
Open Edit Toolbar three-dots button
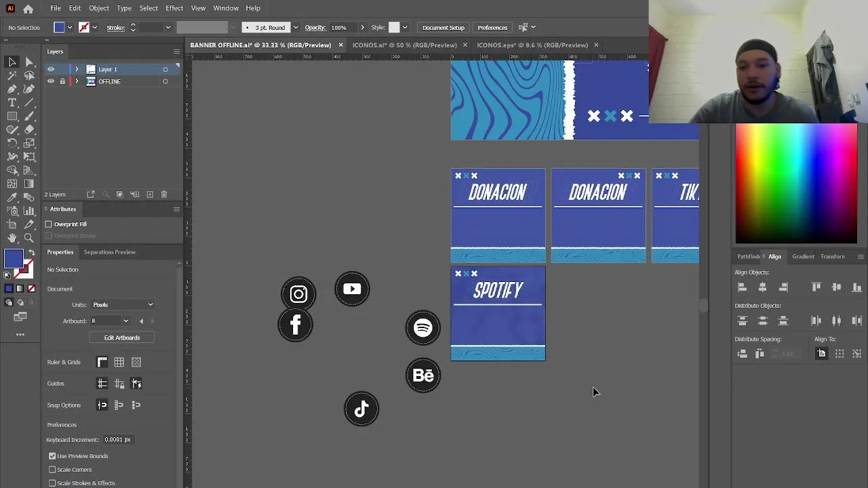20,334
